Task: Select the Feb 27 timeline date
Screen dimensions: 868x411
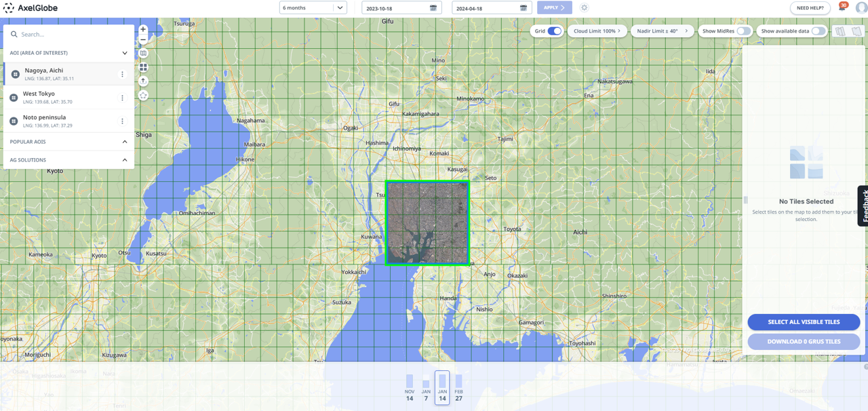Action: (459, 388)
